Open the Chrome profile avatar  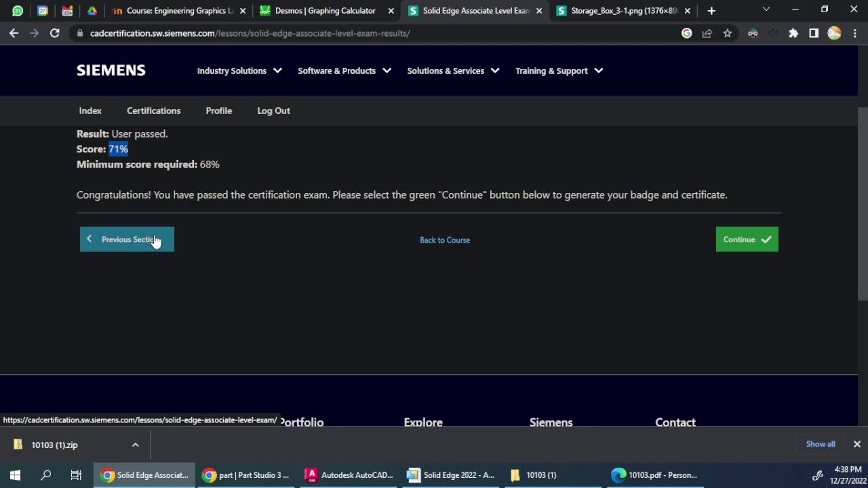834,33
